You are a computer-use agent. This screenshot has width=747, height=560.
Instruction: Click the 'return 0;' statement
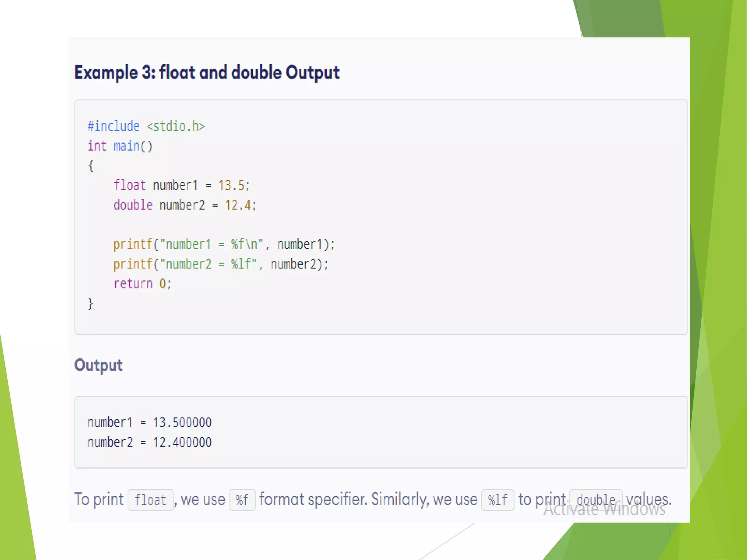(142, 284)
